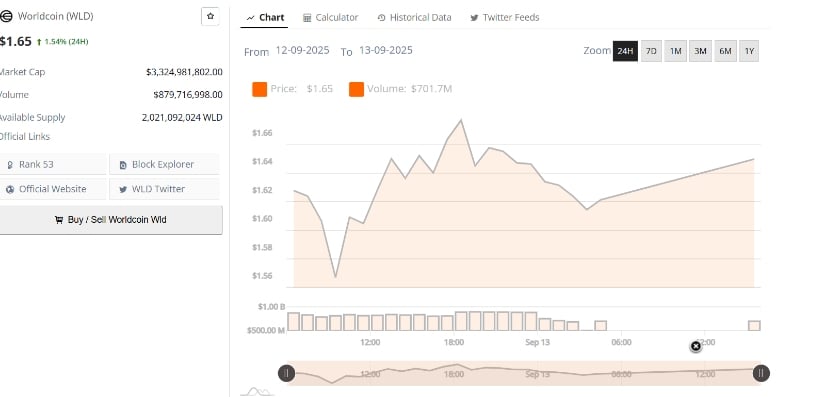Click the orange Volume legend swatch
The image size is (825, 397).
point(356,89)
